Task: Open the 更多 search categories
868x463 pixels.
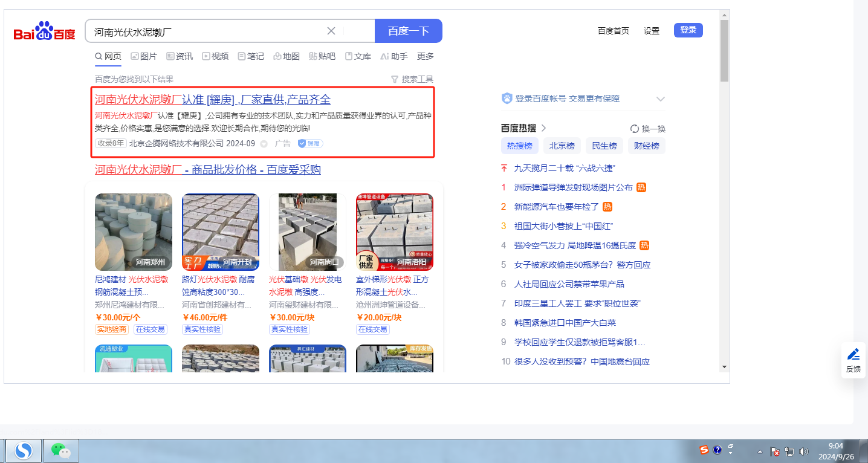Action: [x=426, y=56]
